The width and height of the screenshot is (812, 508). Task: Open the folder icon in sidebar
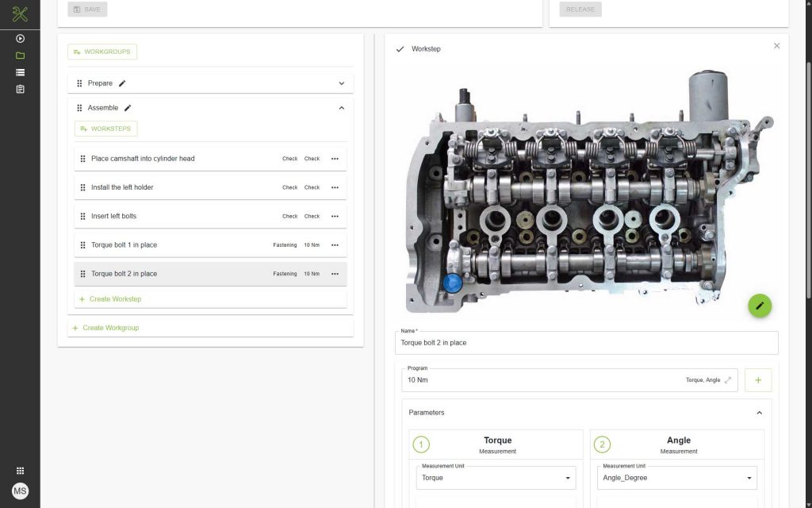click(x=20, y=56)
